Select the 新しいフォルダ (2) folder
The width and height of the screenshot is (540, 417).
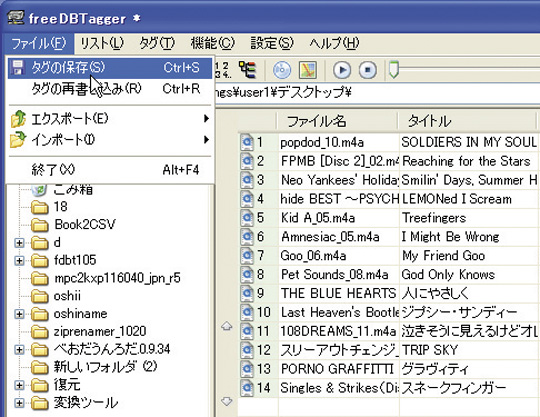105,367
